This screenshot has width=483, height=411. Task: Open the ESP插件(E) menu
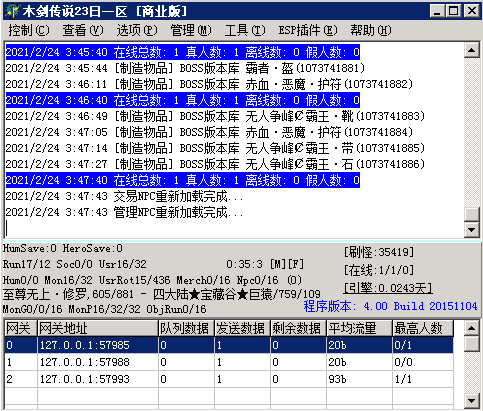point(308,30)
